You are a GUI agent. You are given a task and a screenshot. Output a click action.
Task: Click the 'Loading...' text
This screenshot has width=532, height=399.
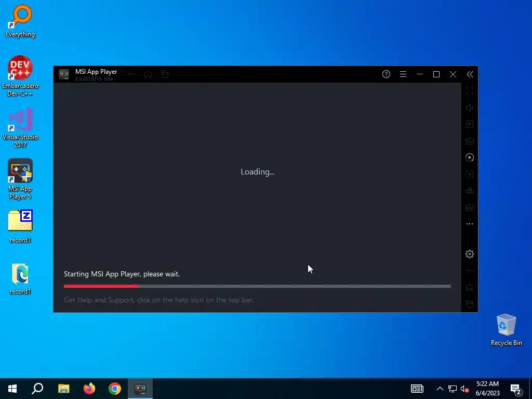(258, 172)
